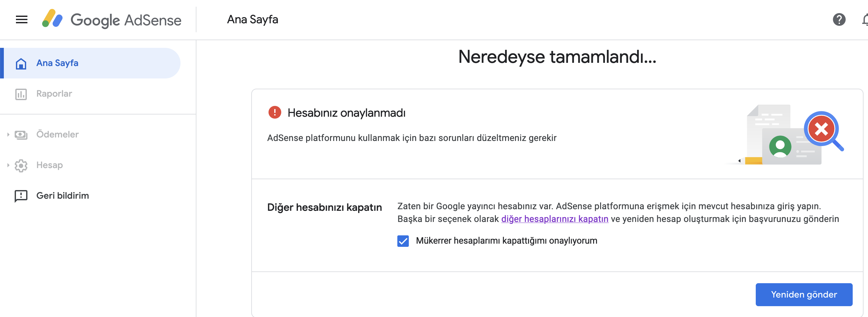The image size is (868, 317).
Task: Follow the diğer hesaplarınızı kapatın link
Action: (x=554, y=219)
